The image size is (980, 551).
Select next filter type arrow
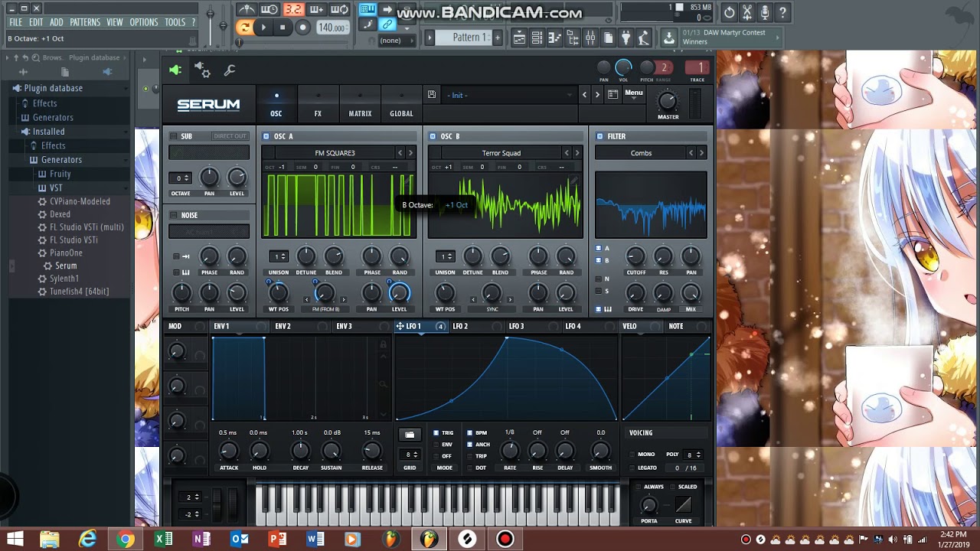coord(701,153)
